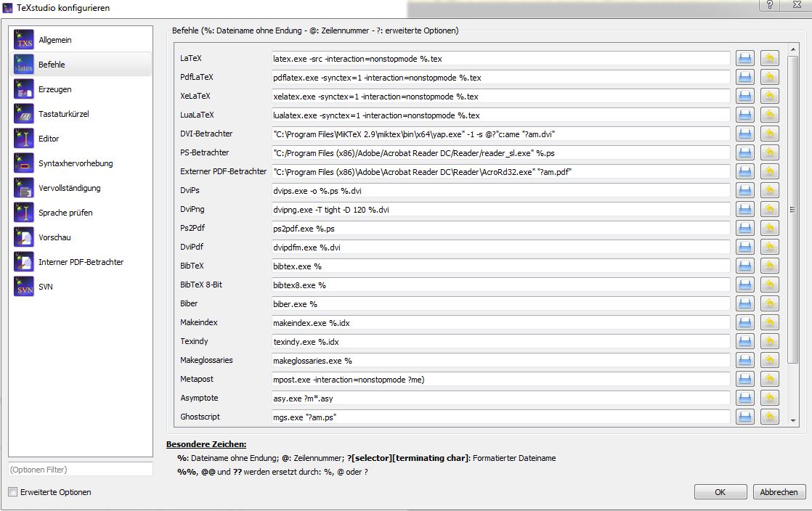Click the scrollbar up arrow
This screenshot has width=812, height=511.
[793, 49]
